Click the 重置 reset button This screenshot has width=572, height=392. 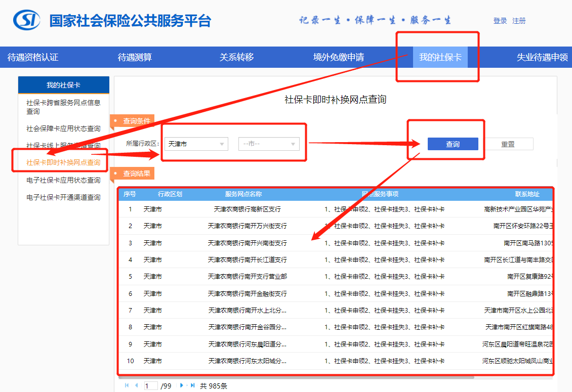pyautogui.click(x=508, y=144)
